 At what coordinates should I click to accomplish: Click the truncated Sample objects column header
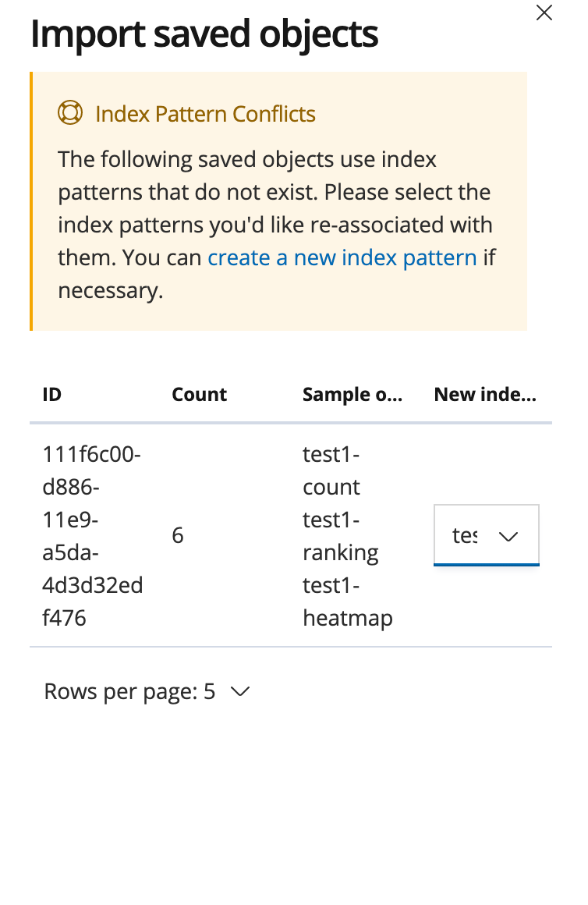[x=352, y=394]
